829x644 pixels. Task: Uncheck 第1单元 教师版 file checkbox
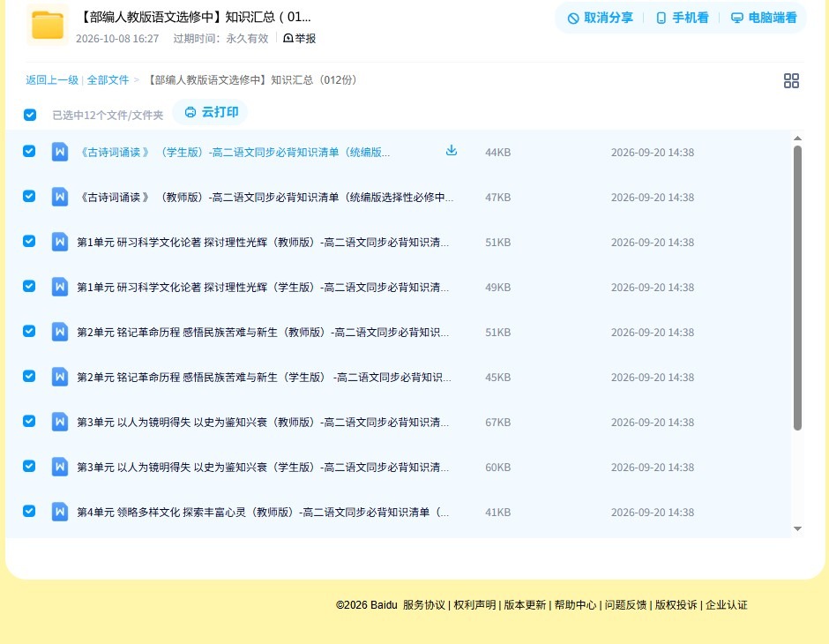pyautogui.click(x=29, y=241)
